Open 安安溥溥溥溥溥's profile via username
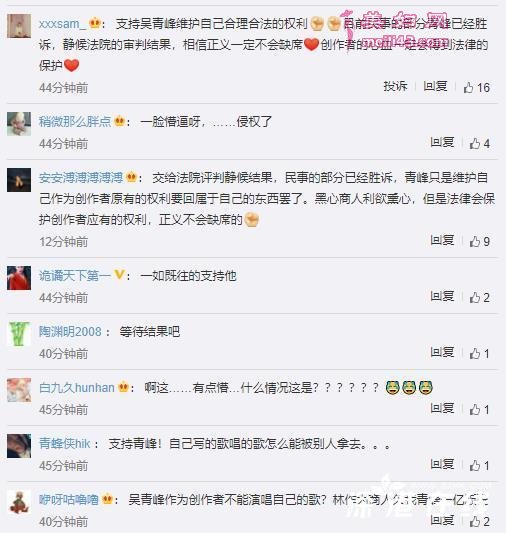The height and width of the screenshot is (533, 506). tap(81, 177)
